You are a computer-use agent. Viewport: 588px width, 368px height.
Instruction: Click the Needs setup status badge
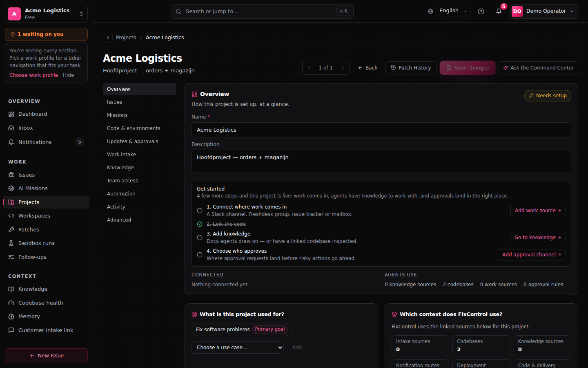[x=548, y=96]
